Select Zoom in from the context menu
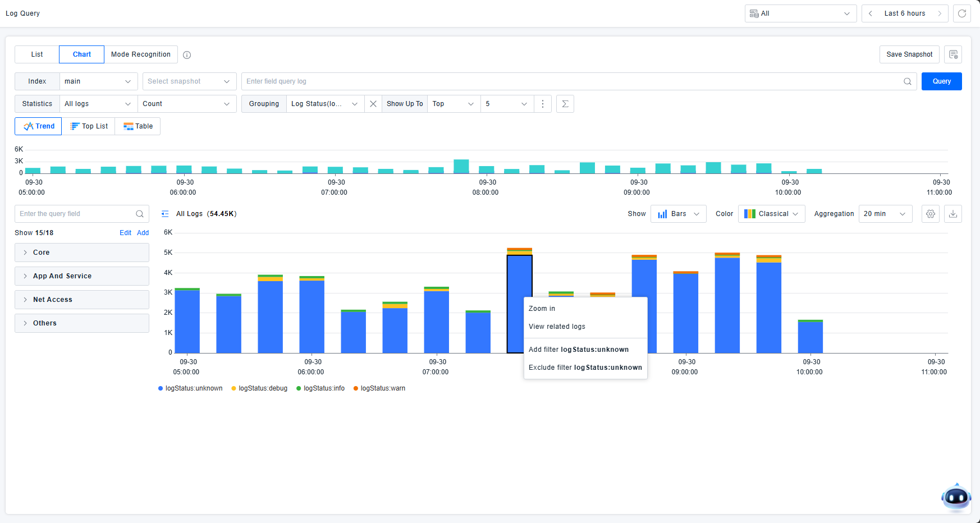The width and height of the screenshot is (980, 523). coord(542,309)
